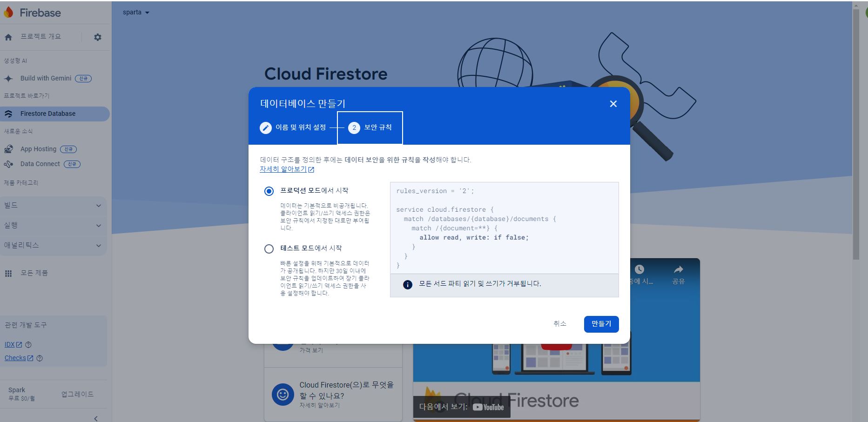
Task: Click the all products grid icon
Action: pos(8,274)
